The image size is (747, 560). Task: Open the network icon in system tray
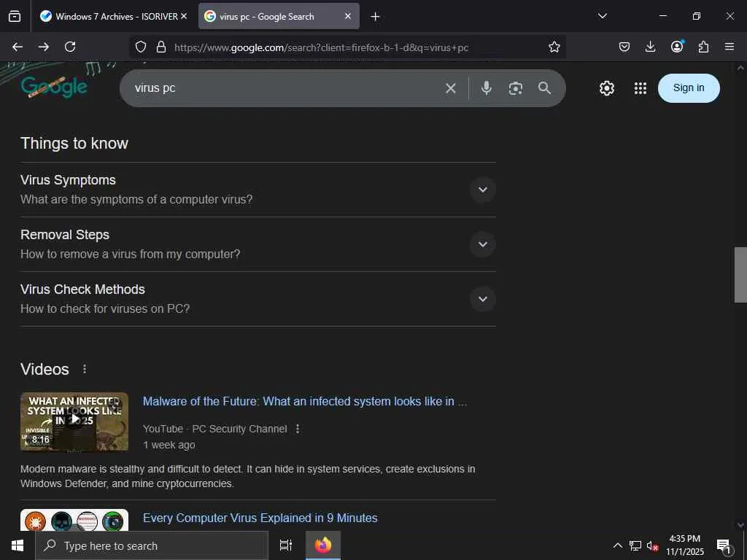pyautogui.click(x=635, y=545)
